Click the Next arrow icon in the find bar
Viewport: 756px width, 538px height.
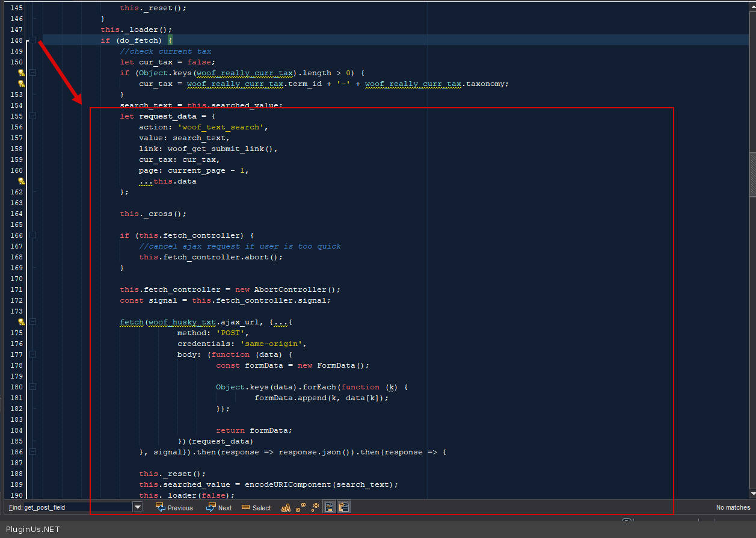(211, 507)
